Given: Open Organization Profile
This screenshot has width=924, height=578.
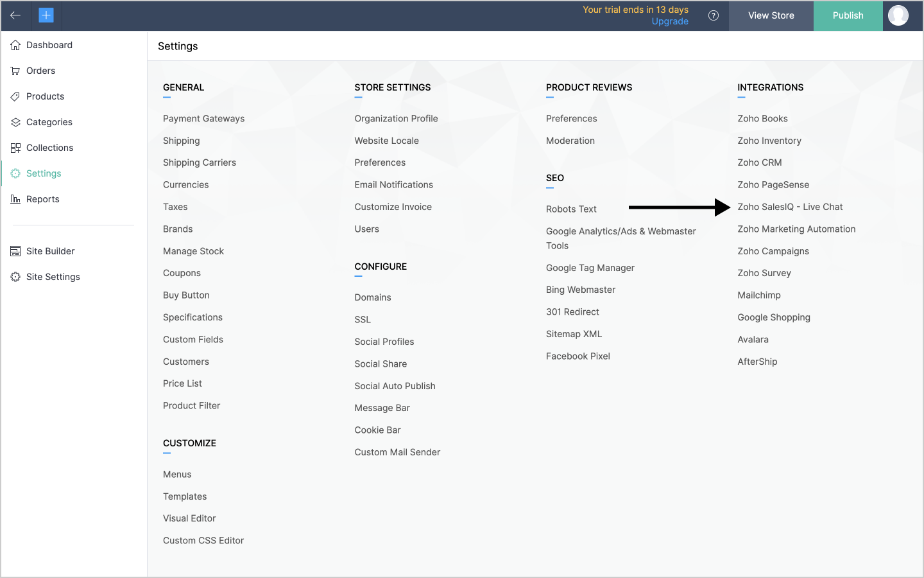Looking at the screenshot, I should pos(396,119).
